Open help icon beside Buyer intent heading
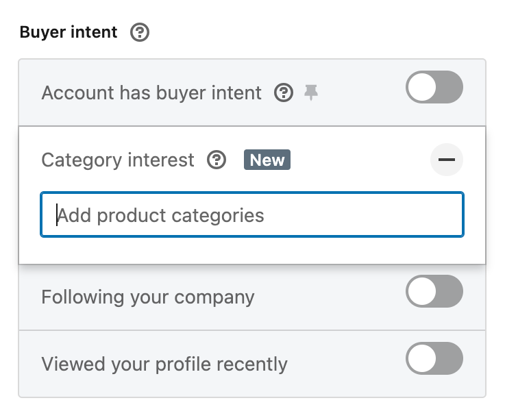Screen dimensions: 505x420 [x=140, y=32]
